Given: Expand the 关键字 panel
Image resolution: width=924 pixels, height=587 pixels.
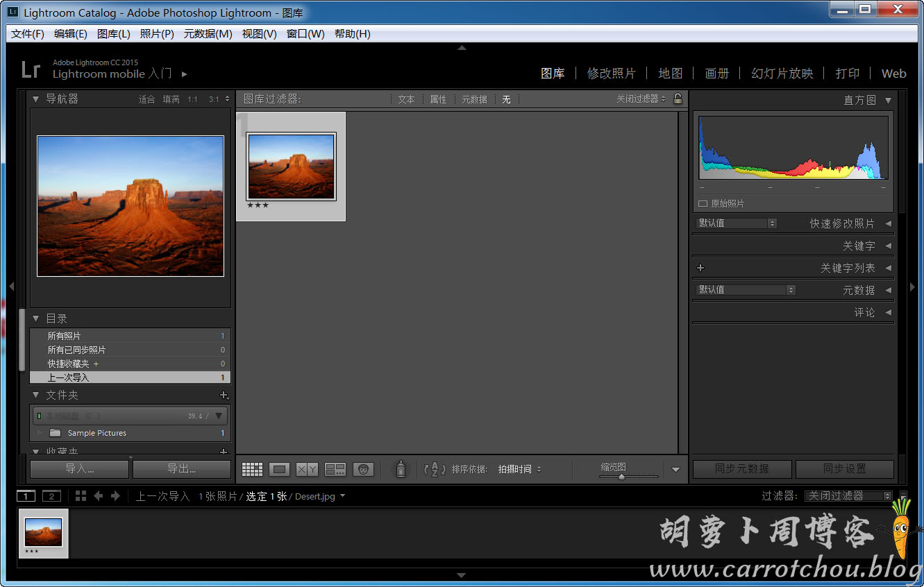Looking at the screenshot, I should [x=888, y=246].
